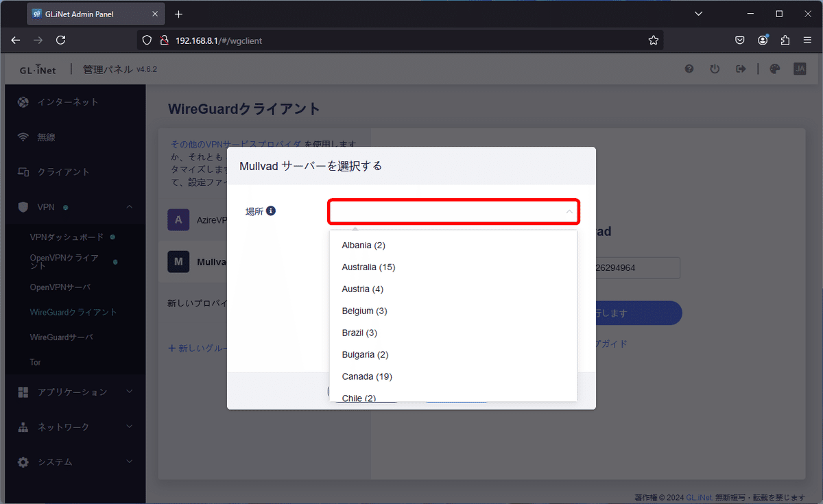Viewport: 823px width, 504px height.
Task: Click the wireless wifi sidebar icon
Action: pyautogui.click(x=23, y=137)
